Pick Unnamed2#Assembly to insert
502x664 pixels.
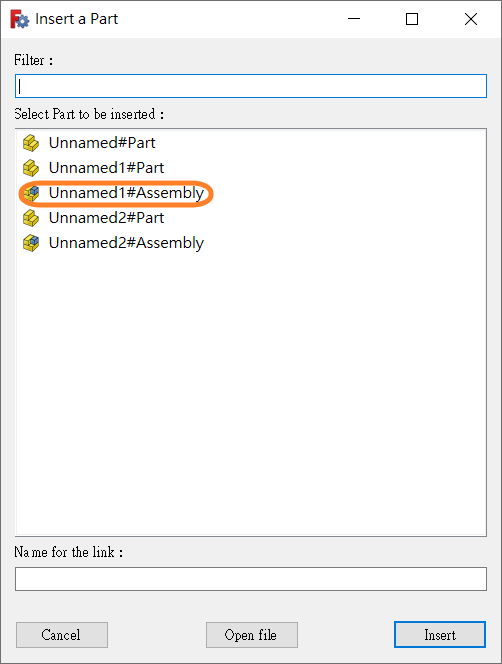[126, 243]
